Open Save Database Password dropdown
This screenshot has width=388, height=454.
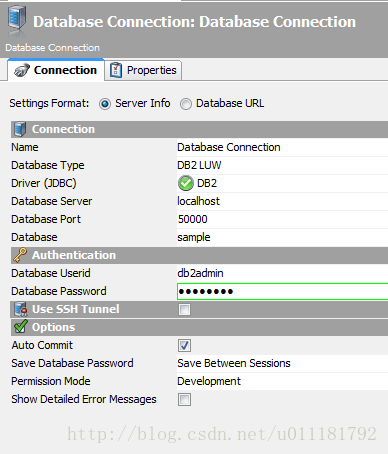(282, 363)
